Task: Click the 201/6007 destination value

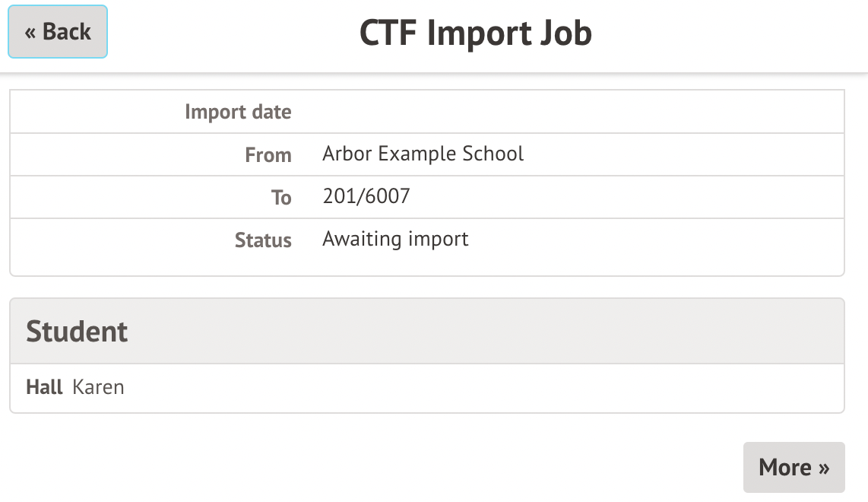Action: 366,196
